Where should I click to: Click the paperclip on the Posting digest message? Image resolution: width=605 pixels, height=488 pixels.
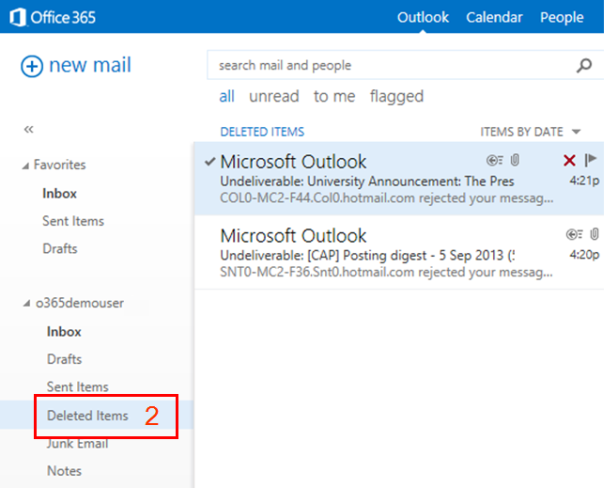594,234
